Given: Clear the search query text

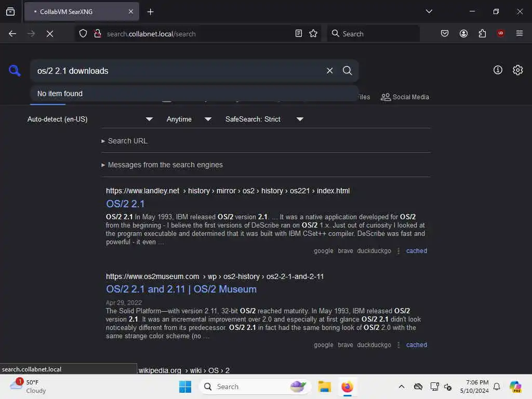Looking at the screenshot, I should click(329, 71).
